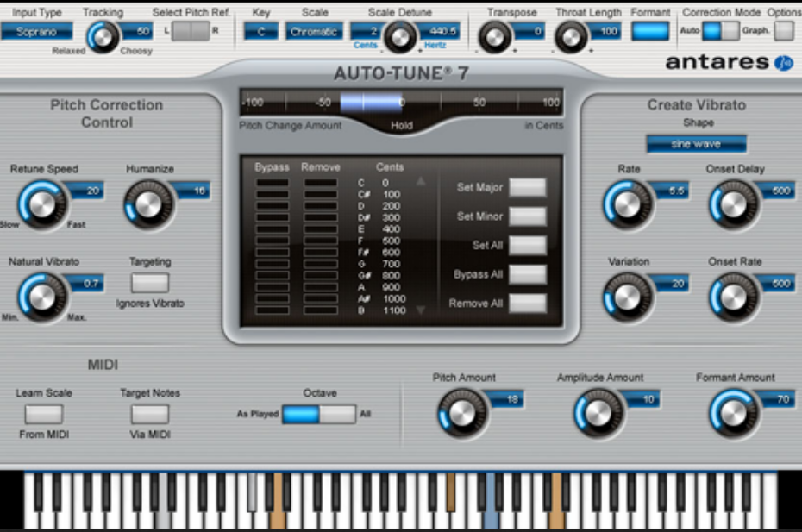The width and height of the screenshot is (802, 532).
Task: Click the scale list up arrow
Action: (421, 181)
